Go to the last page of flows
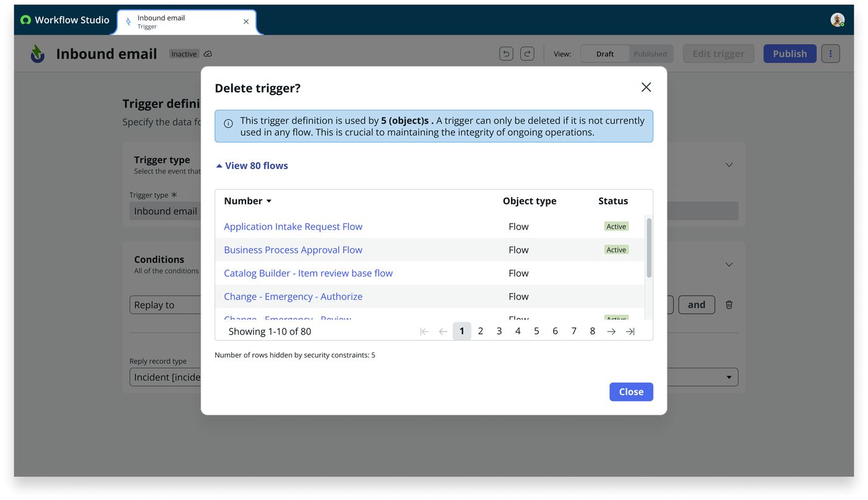The width and height of the screenshot is (868, 500). 630,331
